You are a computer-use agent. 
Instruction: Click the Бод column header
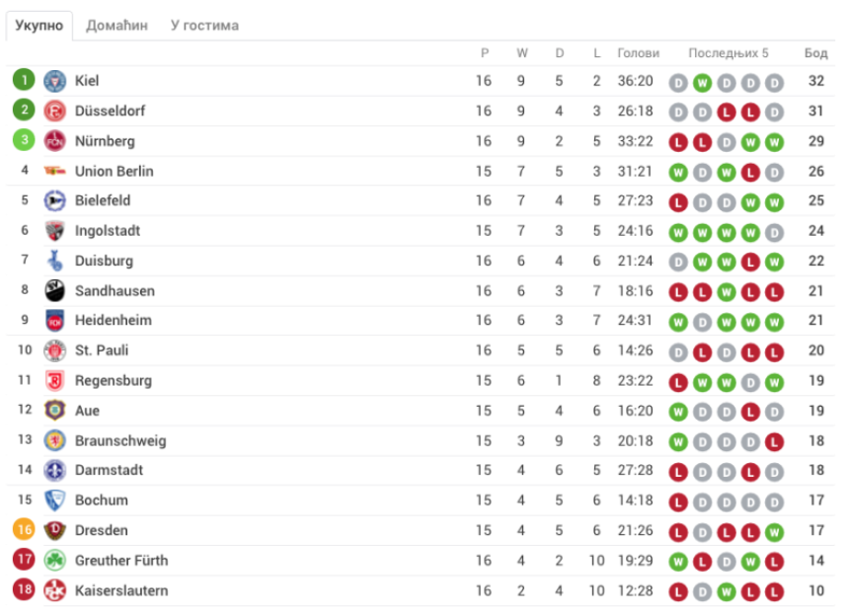816,53
